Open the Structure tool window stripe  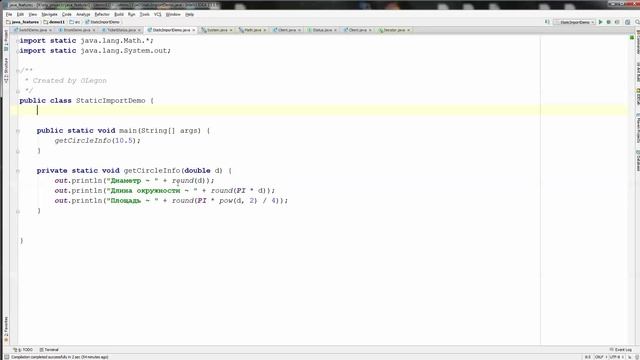(6, 71)
